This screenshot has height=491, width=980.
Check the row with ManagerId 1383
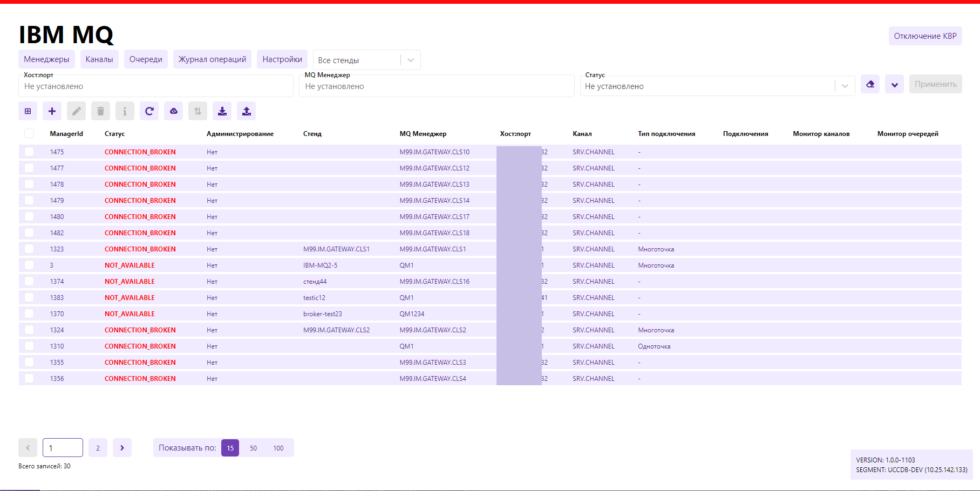coord(29,298)
